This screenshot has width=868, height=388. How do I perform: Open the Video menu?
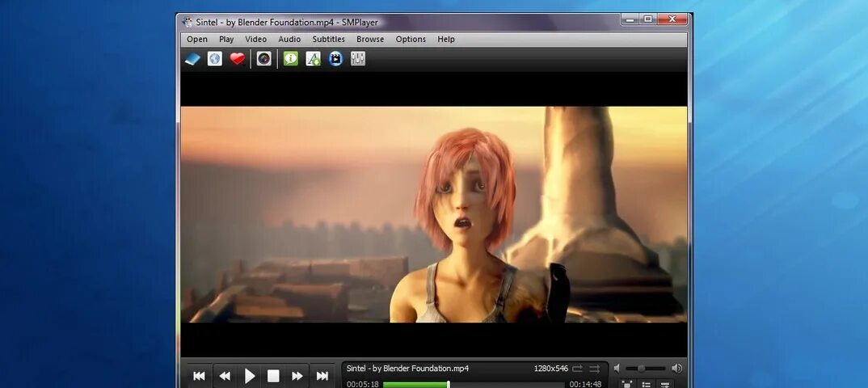pos(255,40)
